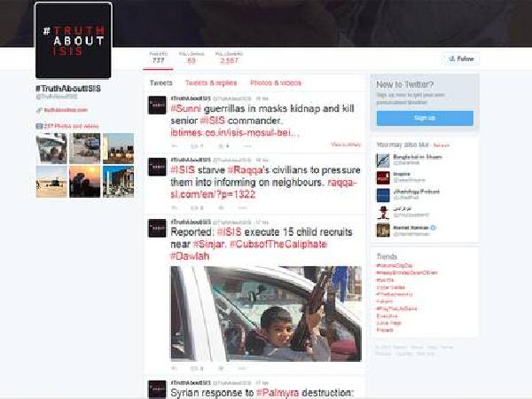Open the #Dawlah hashtag
This screenshot has height=399, width=532.
click(190, 256)
